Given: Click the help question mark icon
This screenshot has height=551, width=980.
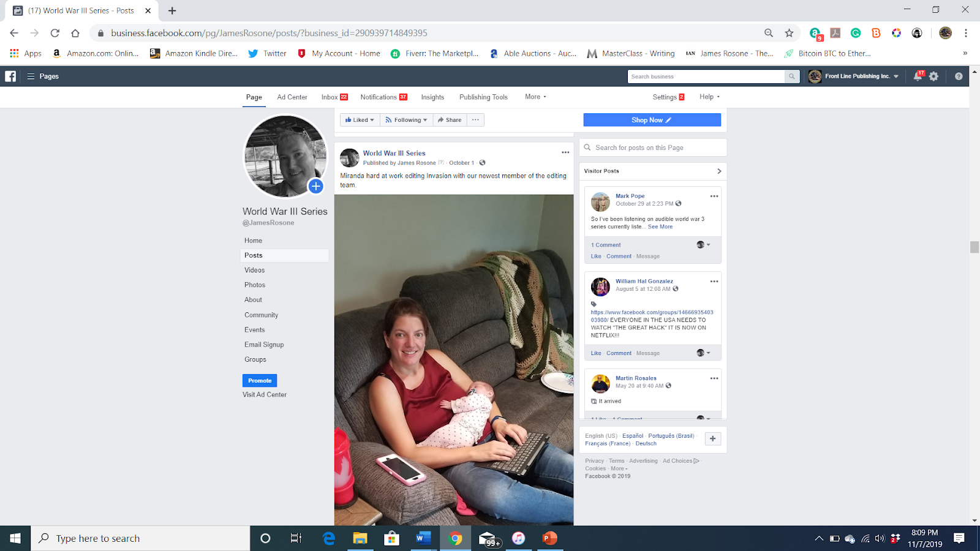Looking at the screenshot, I should pos(959,76).
